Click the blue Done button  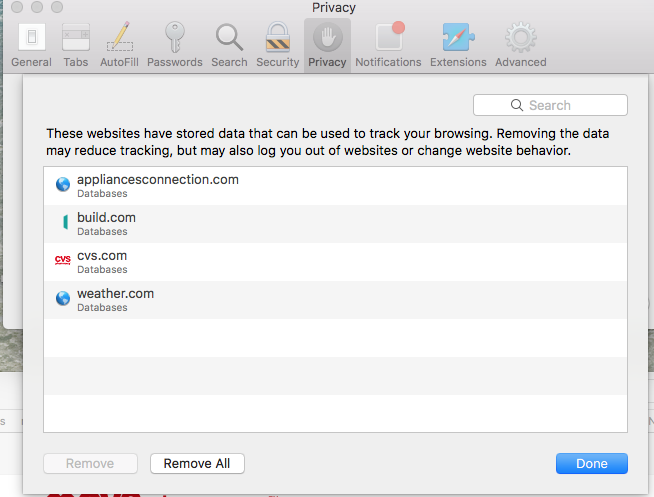point(591,464)
